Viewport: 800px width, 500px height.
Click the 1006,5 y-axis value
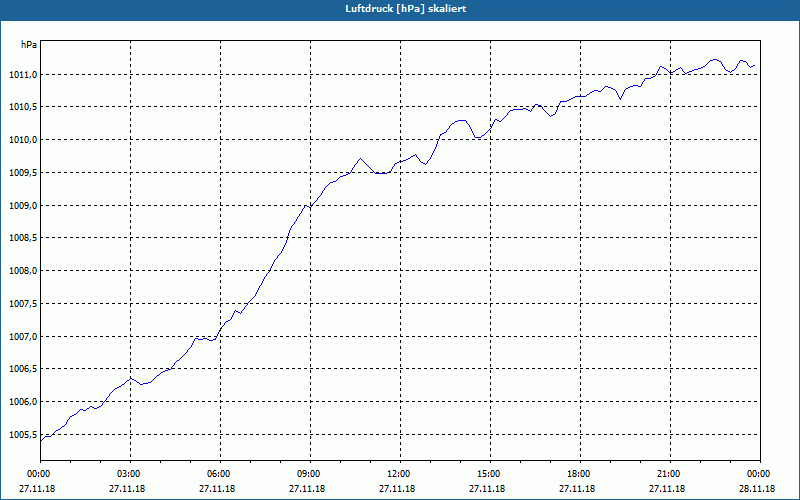[23, 369]
